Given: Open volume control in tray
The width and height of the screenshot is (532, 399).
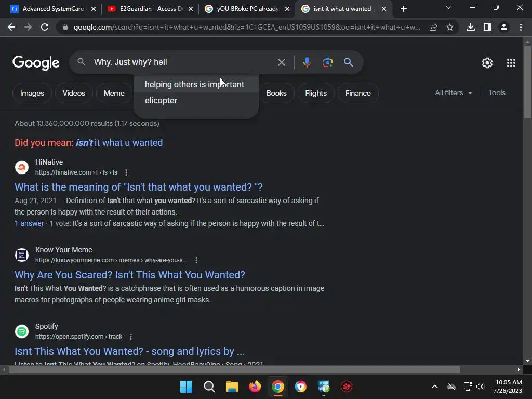Looking at the screenshot, I should tap(480, 387).
